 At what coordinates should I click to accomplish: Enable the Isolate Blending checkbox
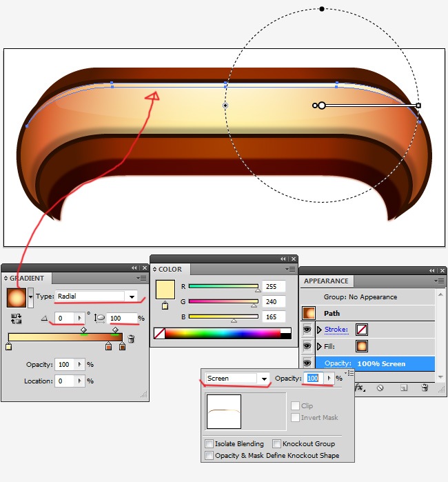pyautogui.click(x=209, y=444)
